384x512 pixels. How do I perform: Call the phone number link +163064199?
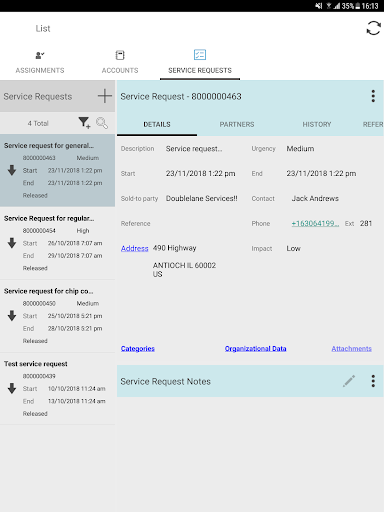click(x=315, y=223)
